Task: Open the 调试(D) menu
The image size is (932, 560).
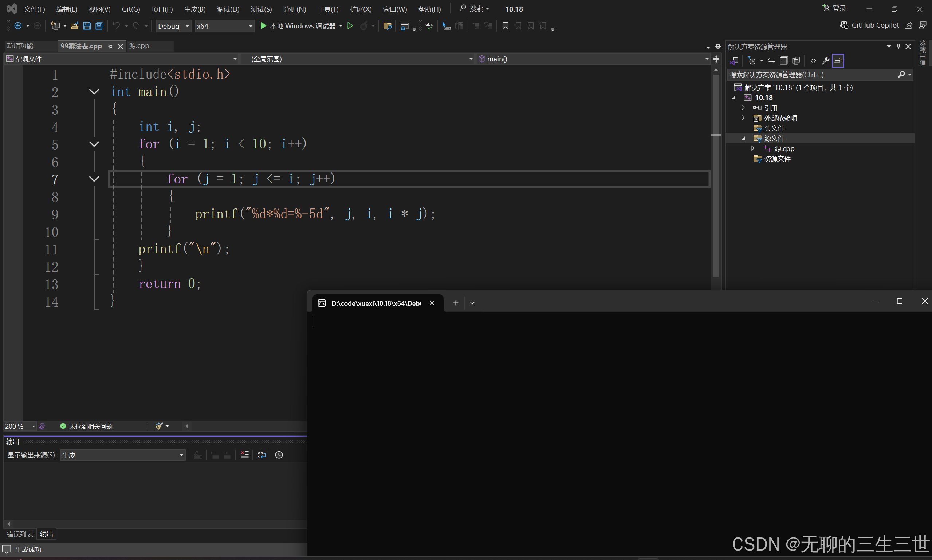Action: [228, 9]
